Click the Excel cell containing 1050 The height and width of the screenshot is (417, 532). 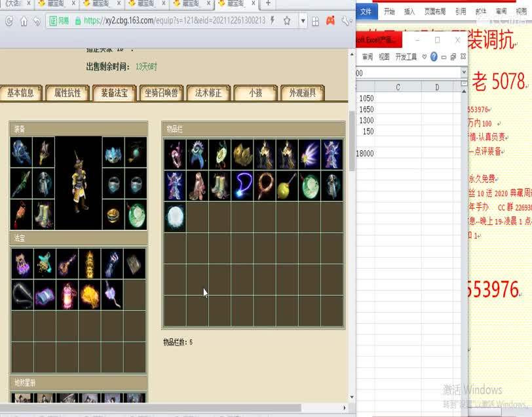coord(365,98)
